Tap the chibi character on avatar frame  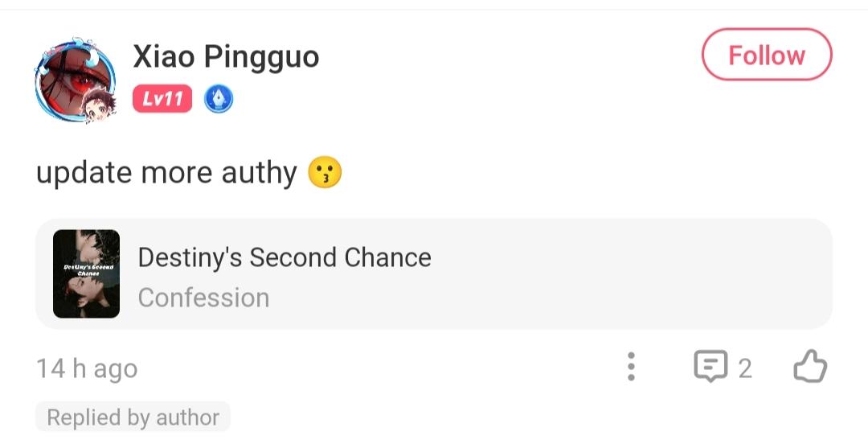click(97, 107)
